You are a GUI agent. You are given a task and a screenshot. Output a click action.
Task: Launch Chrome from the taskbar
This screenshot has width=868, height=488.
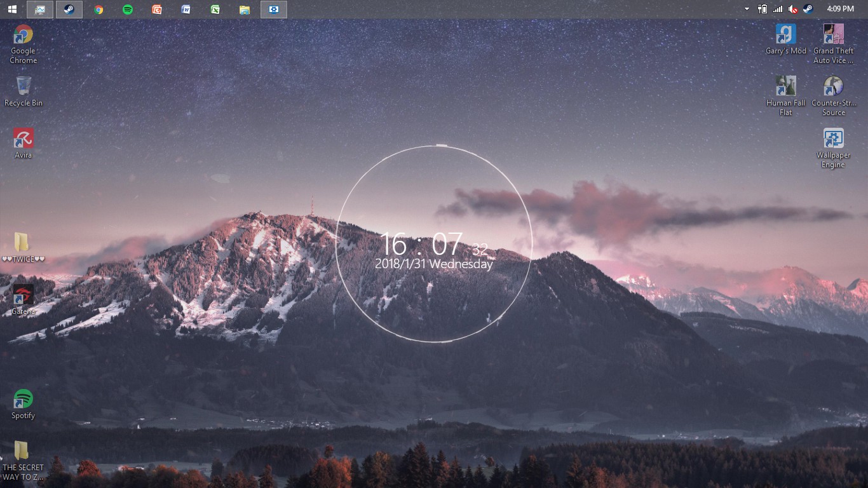[98, 9]
